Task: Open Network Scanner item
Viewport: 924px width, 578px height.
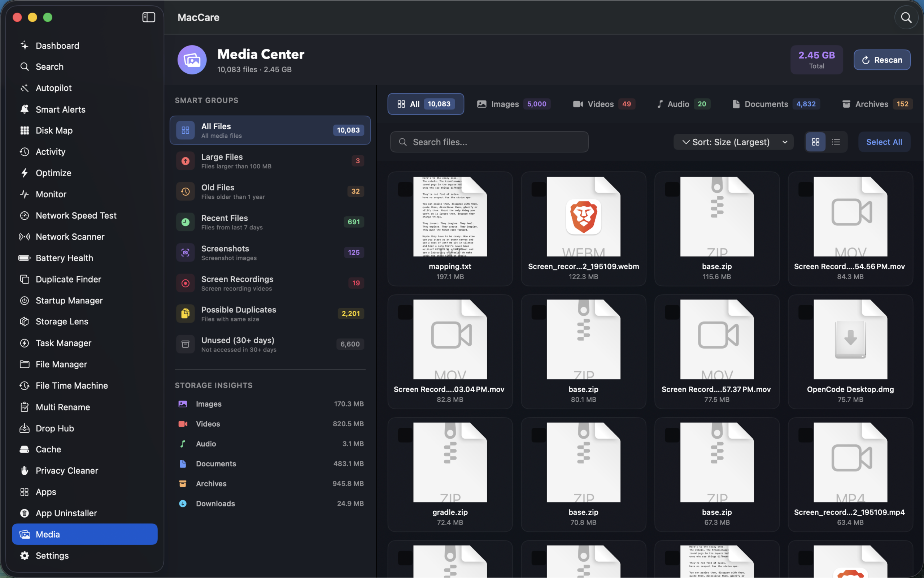Action: (84, 237)
